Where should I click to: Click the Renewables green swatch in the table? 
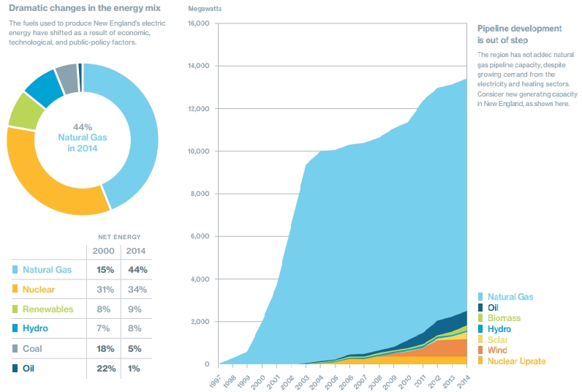(x=15, y=309)
